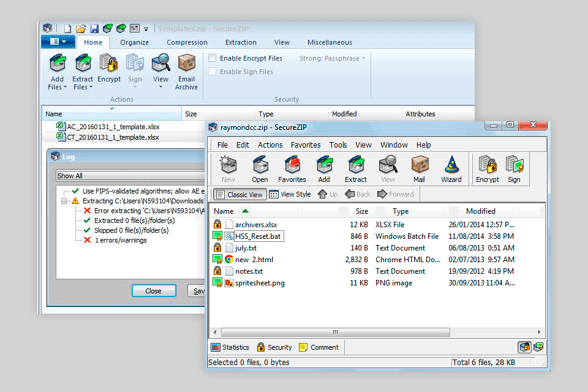Collapse the Extracting tree node in Log
The width and height of the screenshot is (588, 392).
64,201
